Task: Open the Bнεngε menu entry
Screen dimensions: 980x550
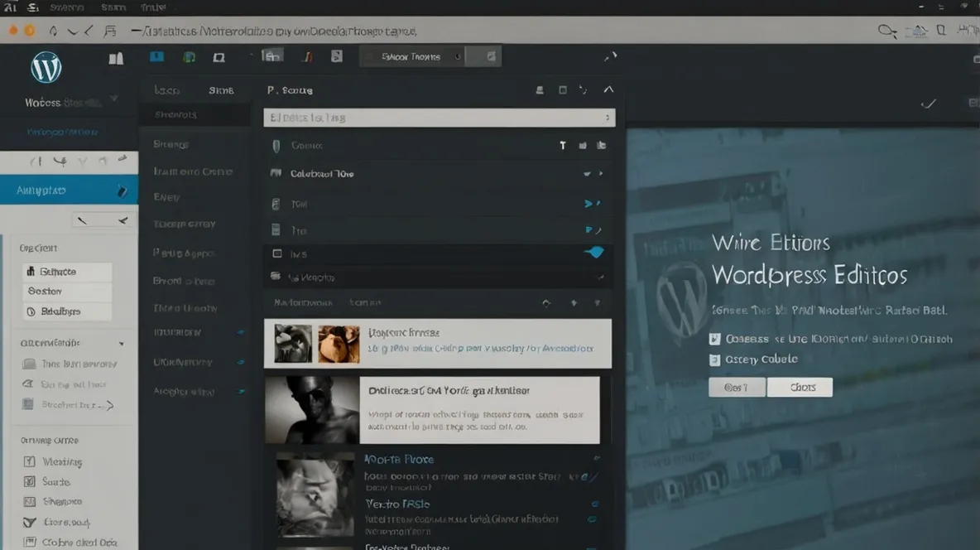Action: (x=171, y=144)
